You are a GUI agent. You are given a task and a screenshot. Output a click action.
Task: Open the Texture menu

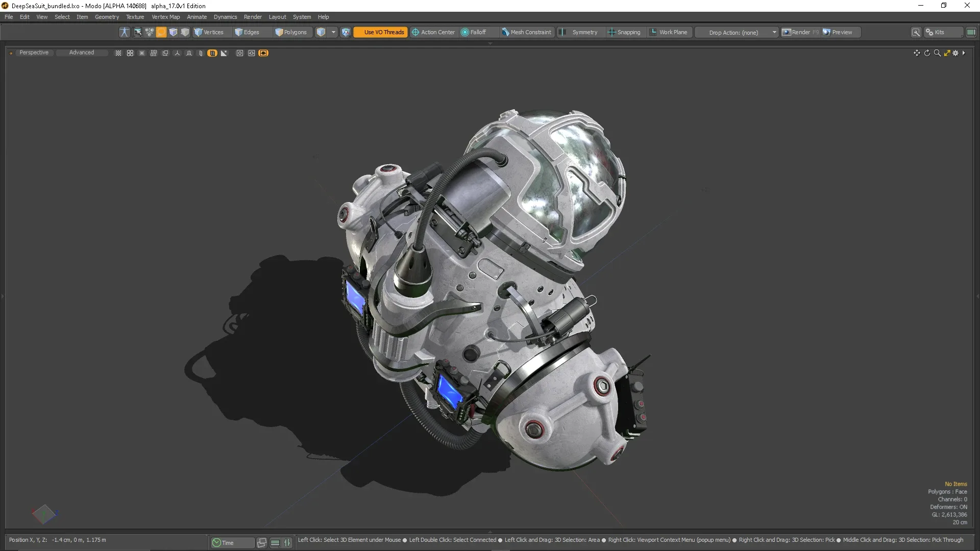pyautogui.click(x=135, y=17)
